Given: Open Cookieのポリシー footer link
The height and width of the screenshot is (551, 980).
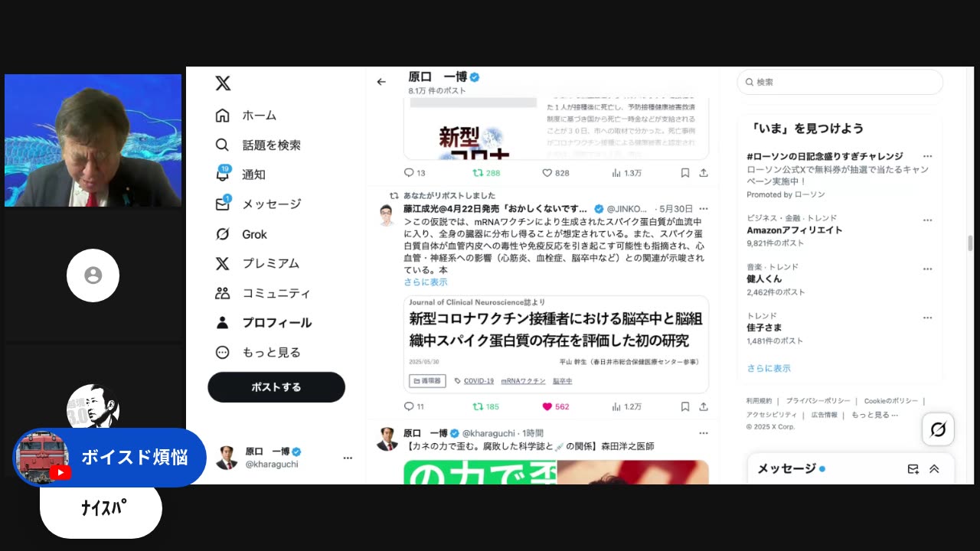Looking at the screenshot, I should (891, 401).
